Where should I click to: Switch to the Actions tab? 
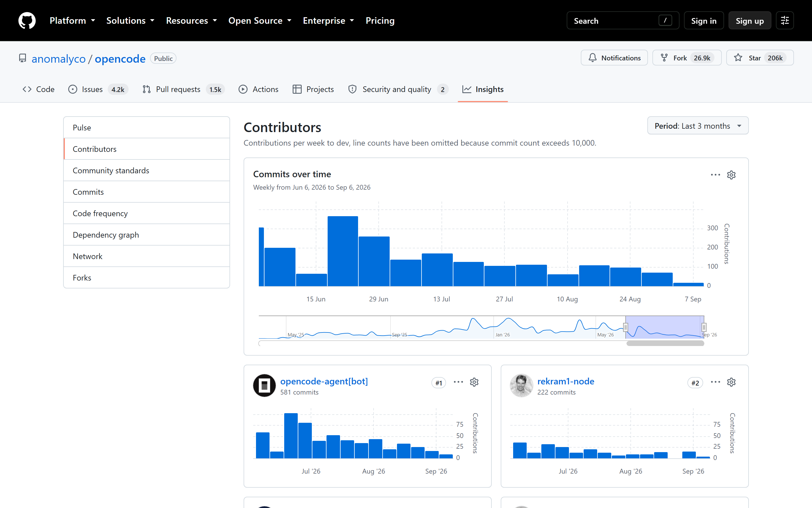pos(258,89)
